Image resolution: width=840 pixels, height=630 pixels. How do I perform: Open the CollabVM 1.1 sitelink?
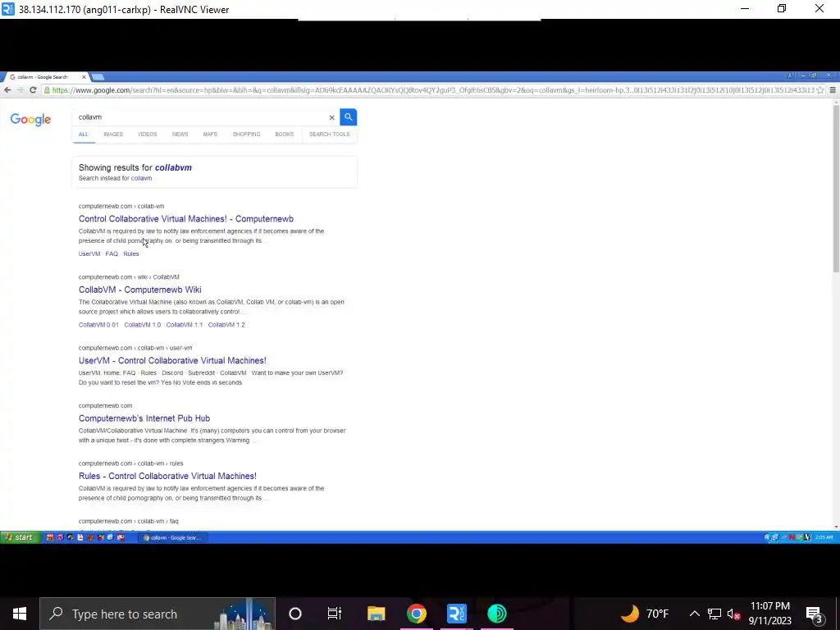click(185, 325)
